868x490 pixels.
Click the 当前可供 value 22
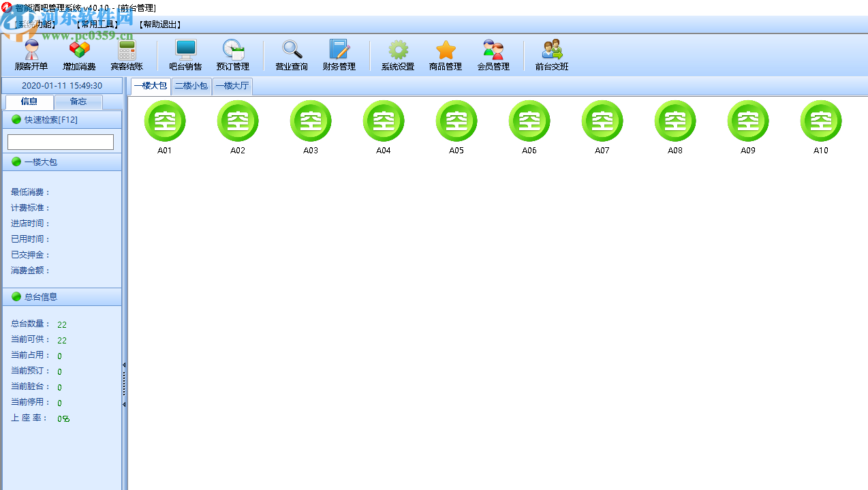tap(62, 340)
